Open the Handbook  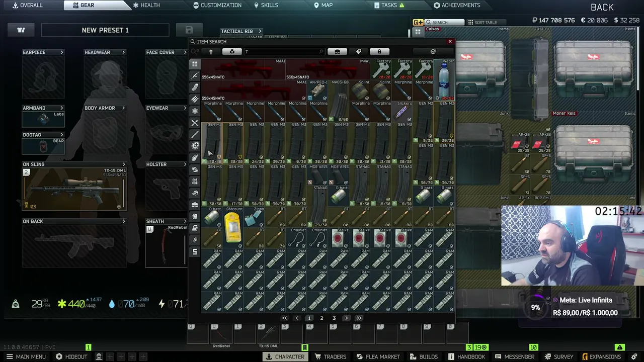pos(467,357)
